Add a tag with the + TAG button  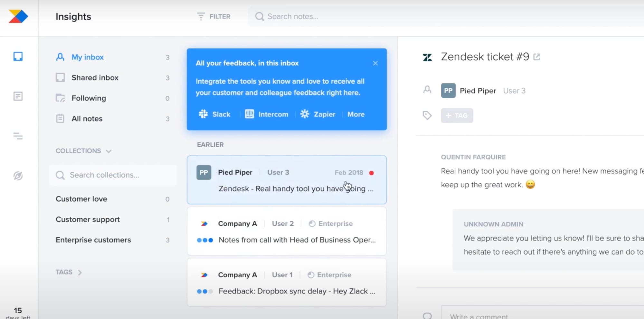pyautogui.click(x=457, y=115)
